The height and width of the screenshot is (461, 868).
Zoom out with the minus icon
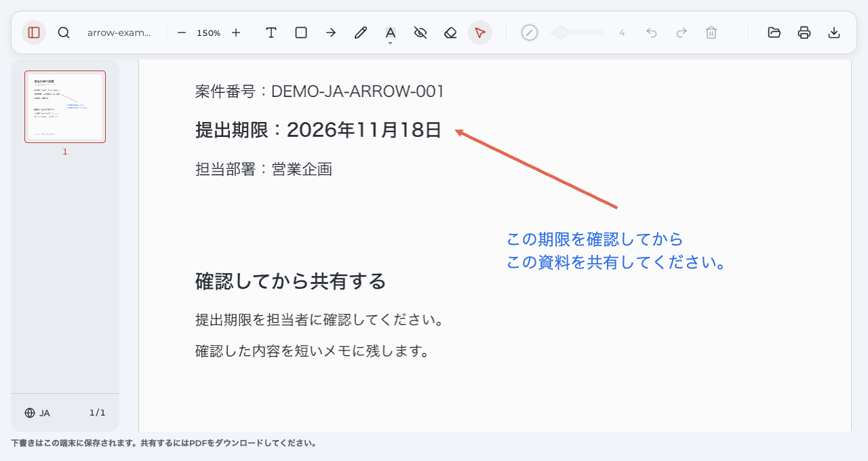(x=182, y=33)
